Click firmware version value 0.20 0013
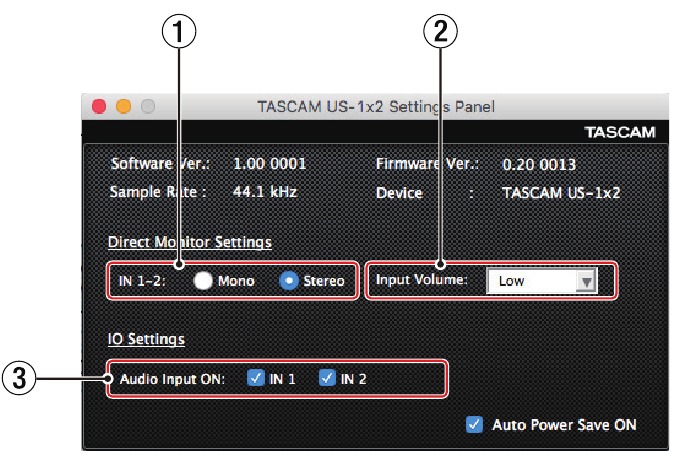The image size is (673, 460). [x=539, y=165]
